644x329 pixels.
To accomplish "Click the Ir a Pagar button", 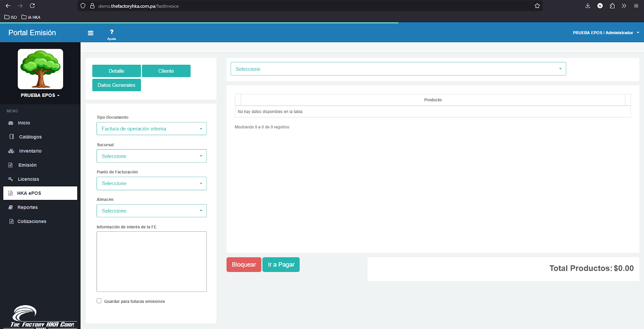I will 281,265.
